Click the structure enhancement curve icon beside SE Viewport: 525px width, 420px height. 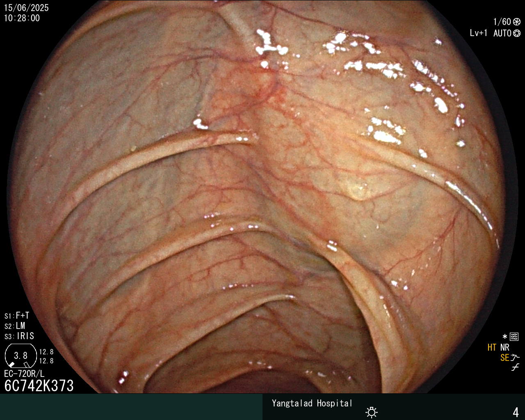tap(515, 358)
